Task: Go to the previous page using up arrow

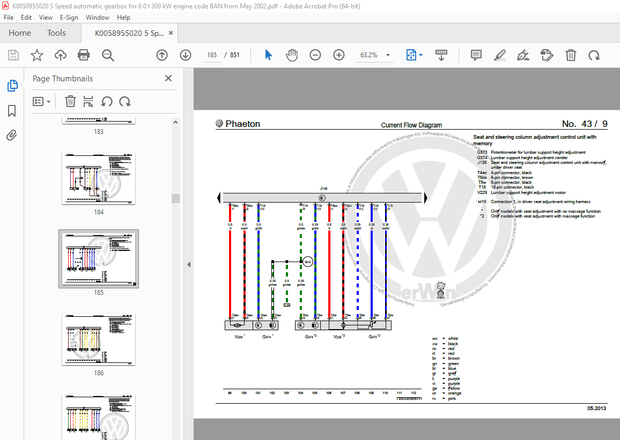Action: click(x=163, y=55)
